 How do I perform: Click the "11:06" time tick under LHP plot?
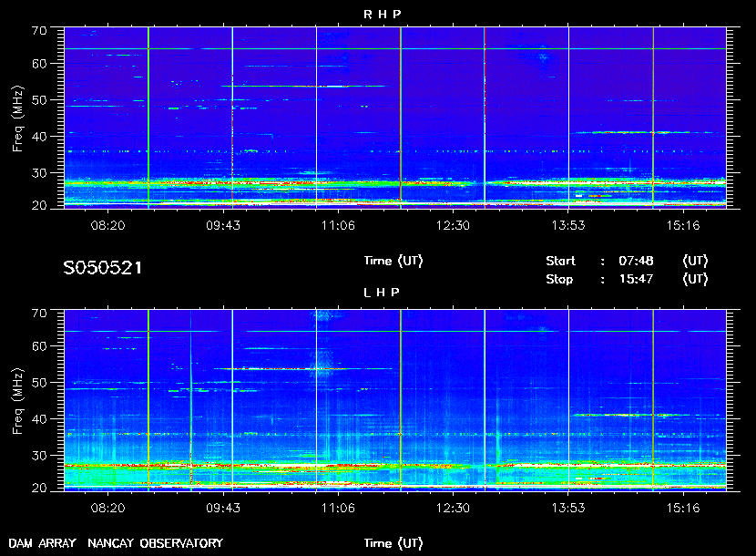[x=338, y=508]
